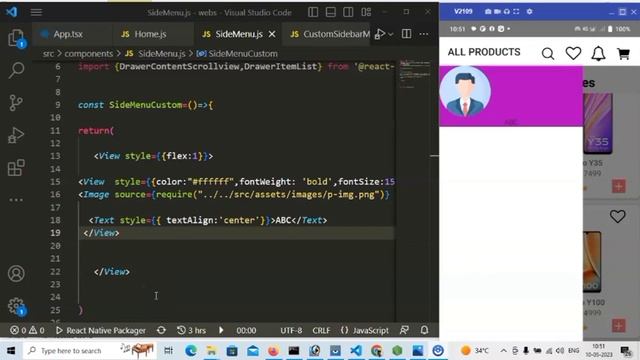Start the status bar timer play button
The image size is (640, 360).
point(221,330)
